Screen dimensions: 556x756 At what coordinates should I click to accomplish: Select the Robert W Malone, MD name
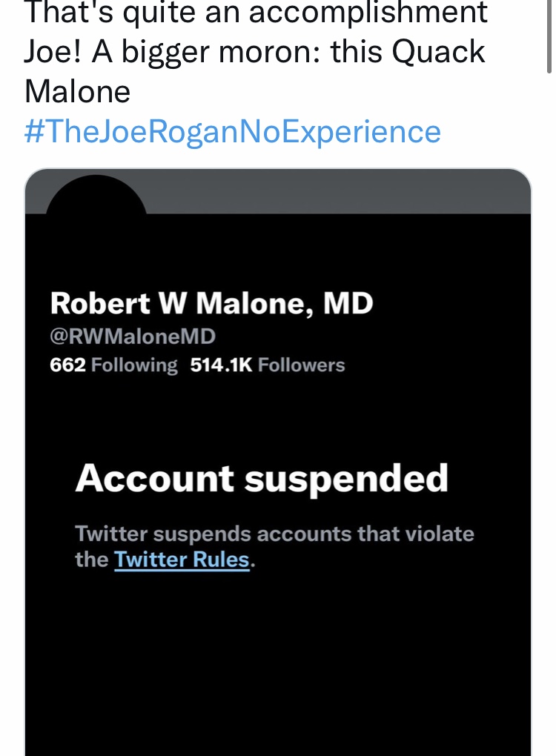point(212,303)
